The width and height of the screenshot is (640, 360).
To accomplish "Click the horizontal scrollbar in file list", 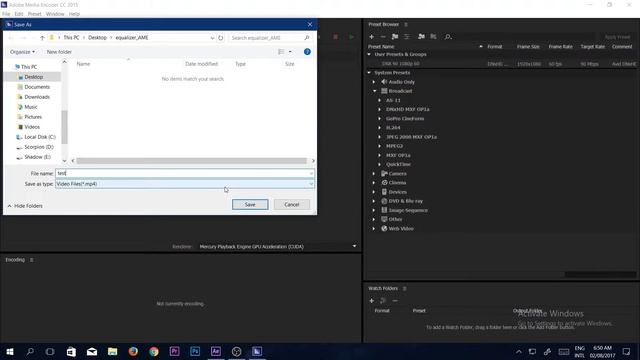I will [x=191, y=161].
